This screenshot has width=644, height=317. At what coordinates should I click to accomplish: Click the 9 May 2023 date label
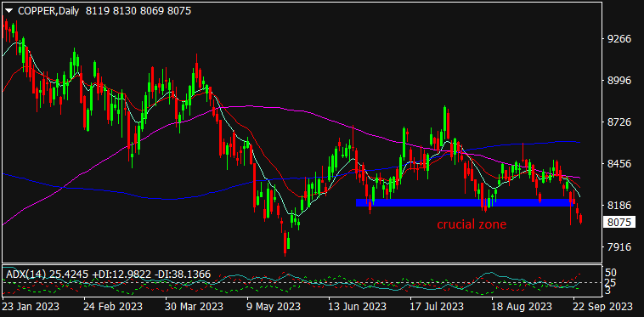tap(274, 306)
